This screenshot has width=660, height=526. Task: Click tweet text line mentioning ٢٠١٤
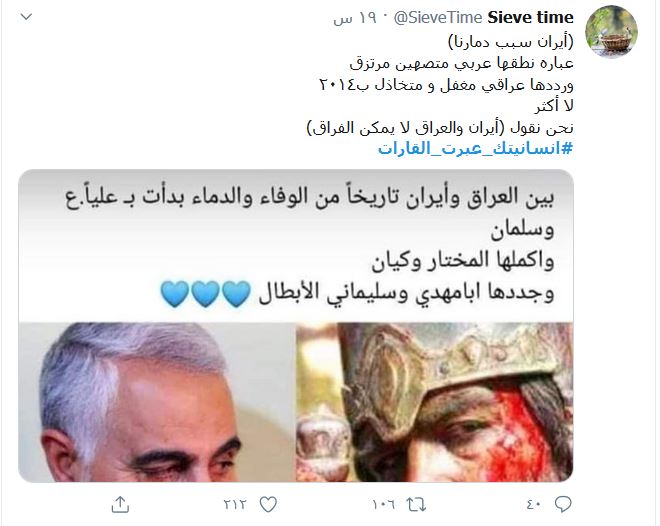click(446, 85)
